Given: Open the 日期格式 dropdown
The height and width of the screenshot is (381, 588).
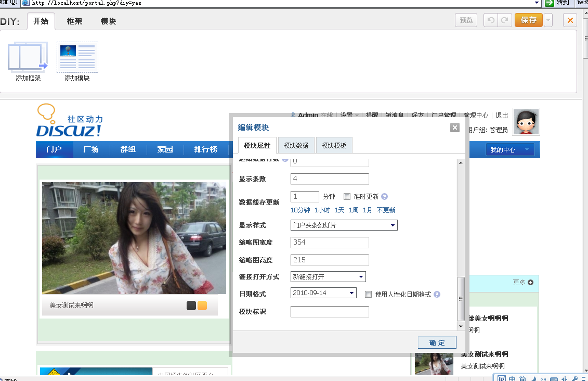Looking at the screenshot, I should pyautogui.click(x=323, y=293).
